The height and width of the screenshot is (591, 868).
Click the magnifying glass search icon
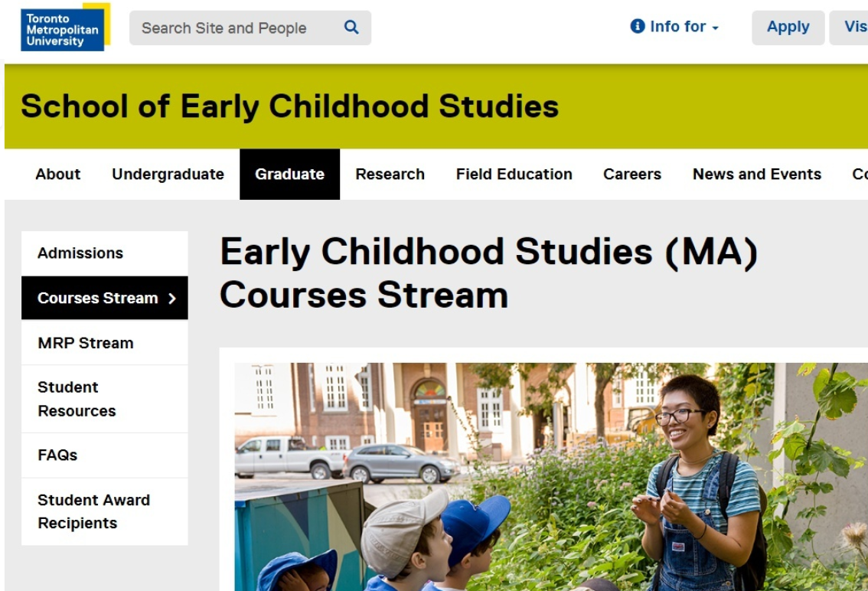click(351, 28)
